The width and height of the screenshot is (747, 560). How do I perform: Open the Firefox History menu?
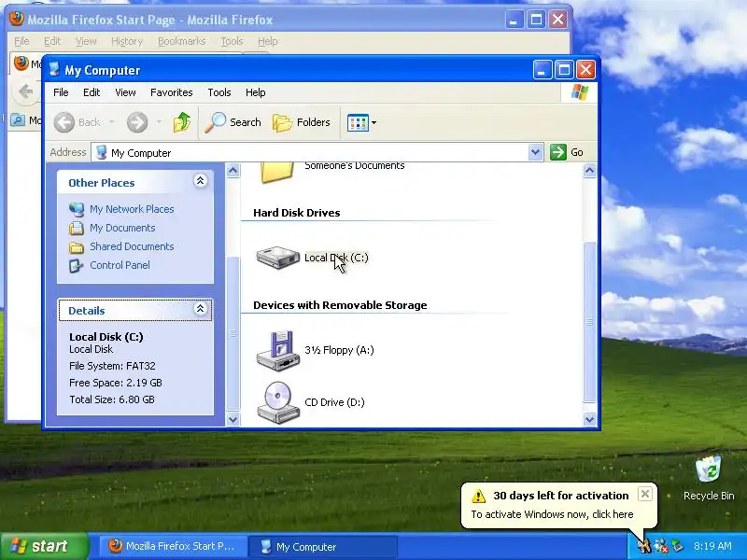127,41
